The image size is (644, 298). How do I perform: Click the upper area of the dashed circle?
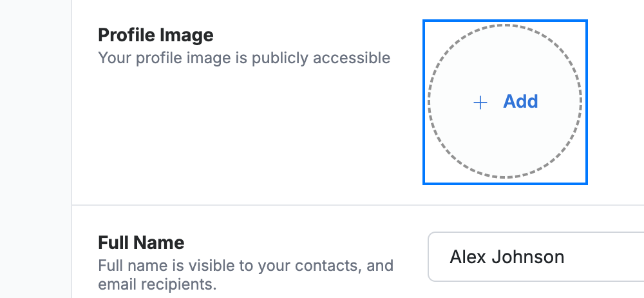pos(505,50)
